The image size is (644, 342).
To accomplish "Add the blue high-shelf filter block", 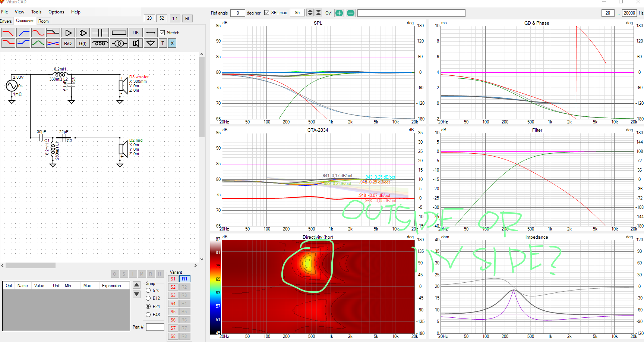I will [x=23, y=43].
